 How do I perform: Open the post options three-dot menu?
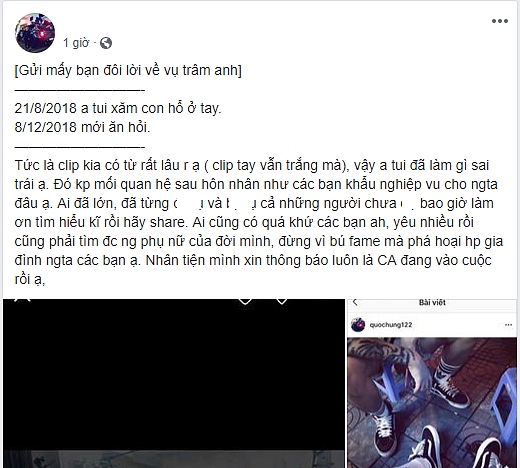[x=500, y=21]
